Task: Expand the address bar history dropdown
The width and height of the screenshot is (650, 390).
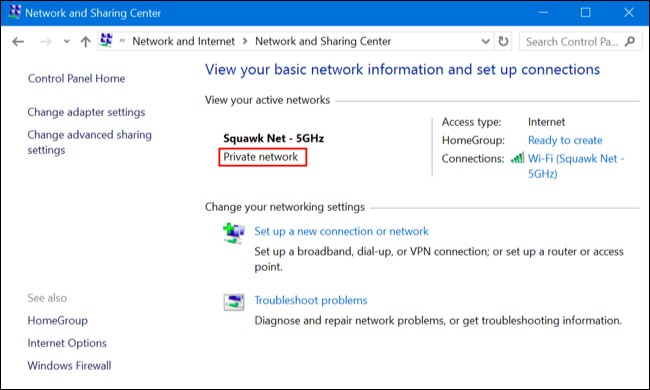Action: coord(485,41)
